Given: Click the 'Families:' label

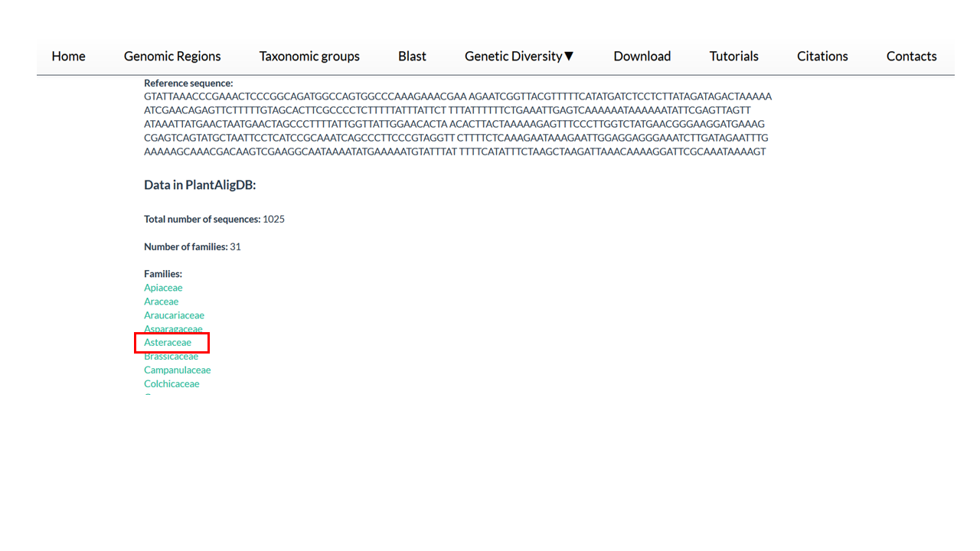Looking at the screenshot, I should pyautogui.click(x=163, y=274).
